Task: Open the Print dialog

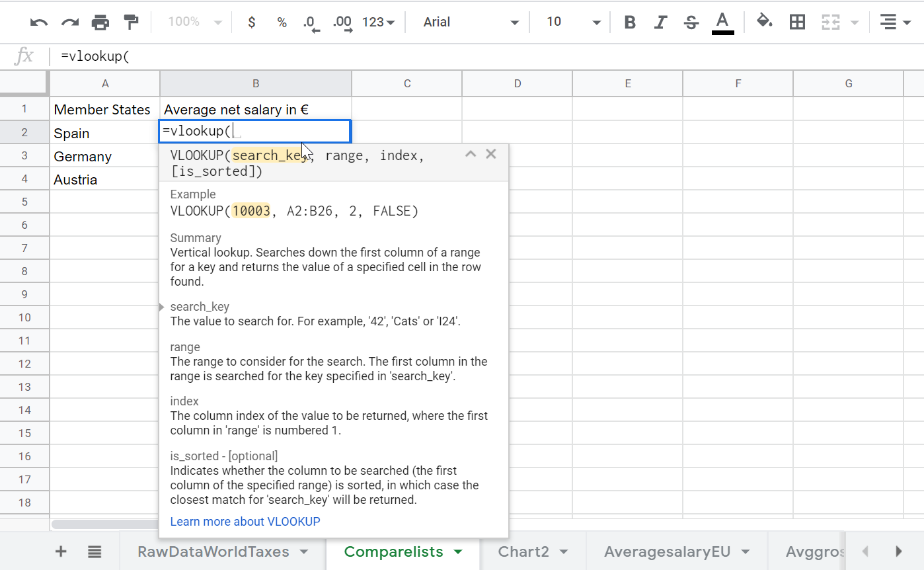Action: (x=100, y=21)
